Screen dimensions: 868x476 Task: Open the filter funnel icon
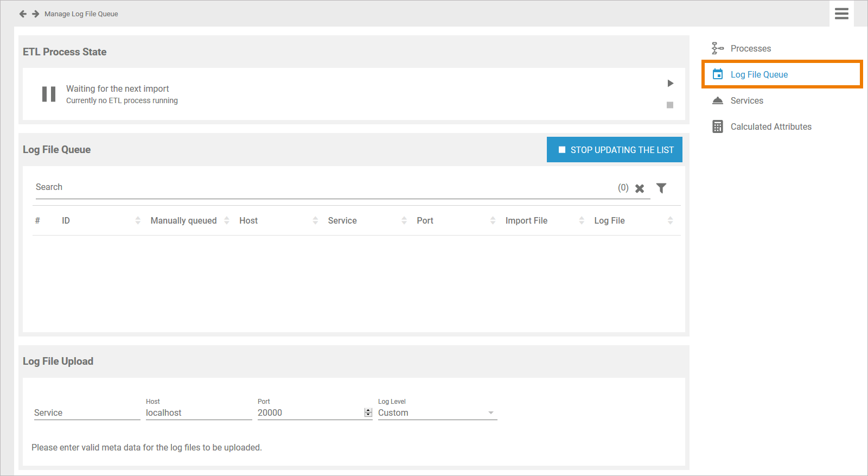click(x=661, y=188)
